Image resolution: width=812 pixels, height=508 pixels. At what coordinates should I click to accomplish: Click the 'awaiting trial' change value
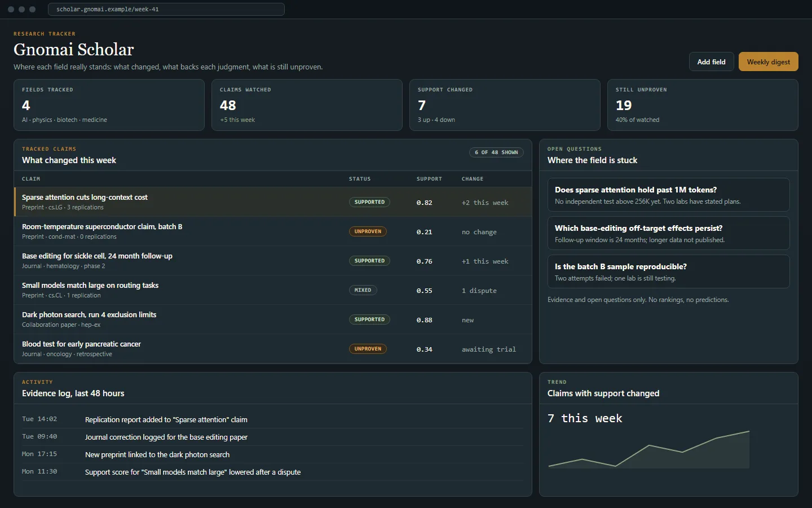[489, 349]
